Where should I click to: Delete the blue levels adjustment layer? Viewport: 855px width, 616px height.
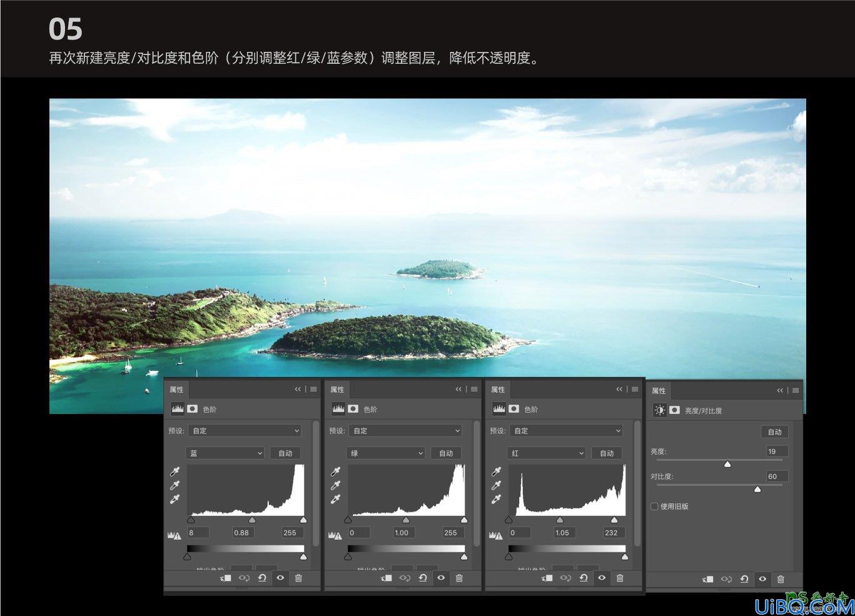click(x=298, y=578)
